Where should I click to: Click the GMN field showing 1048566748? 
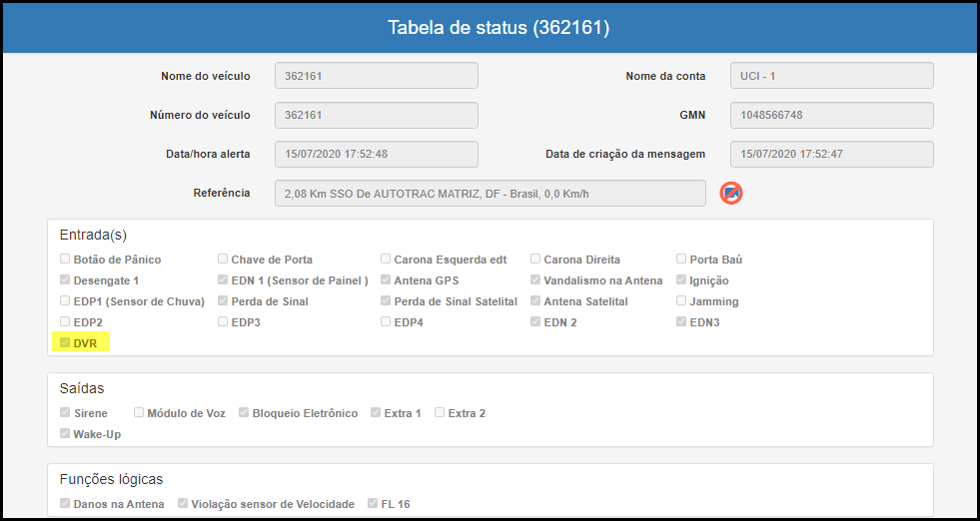[x=832, y=115]
